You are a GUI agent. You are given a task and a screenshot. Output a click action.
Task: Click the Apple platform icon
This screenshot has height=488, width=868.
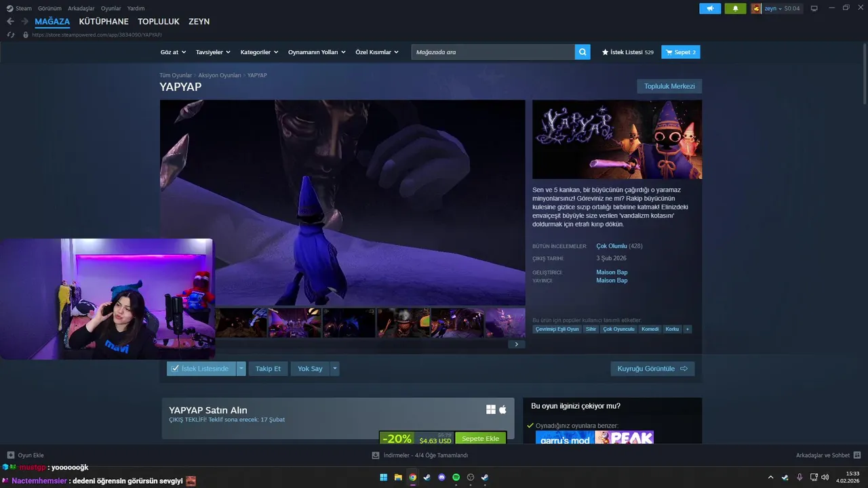click(x=502, y=409)
